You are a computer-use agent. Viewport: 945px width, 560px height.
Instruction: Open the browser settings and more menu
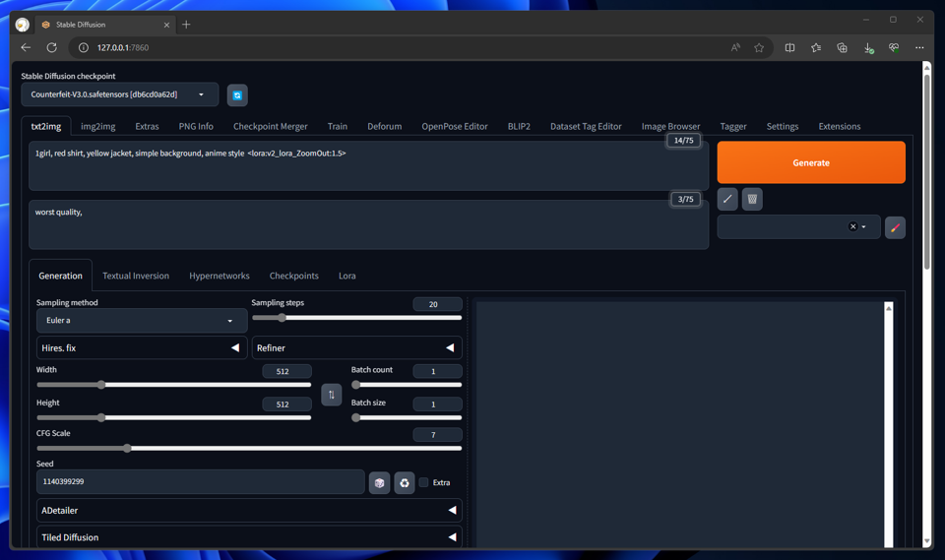pyautogui.click(x=919, y=47)
